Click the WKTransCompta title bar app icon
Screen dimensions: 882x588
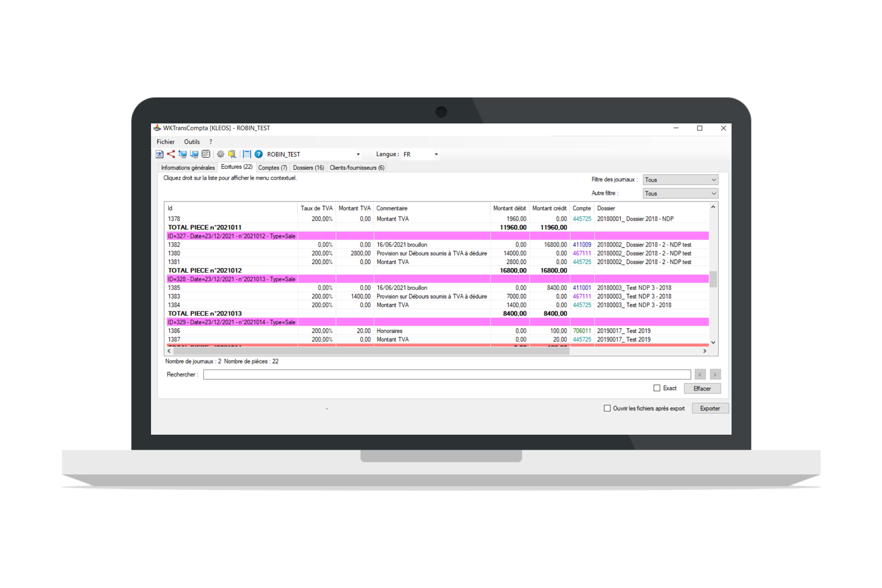tap(157, 128)
